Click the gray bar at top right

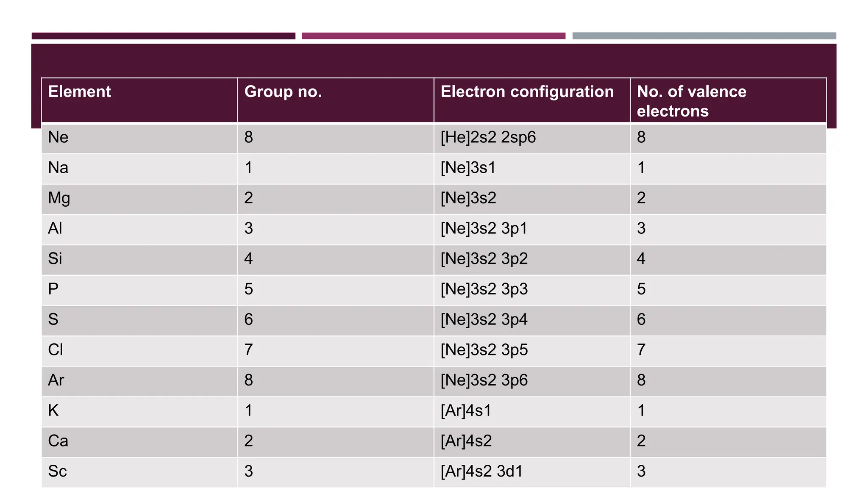[704, 36]
